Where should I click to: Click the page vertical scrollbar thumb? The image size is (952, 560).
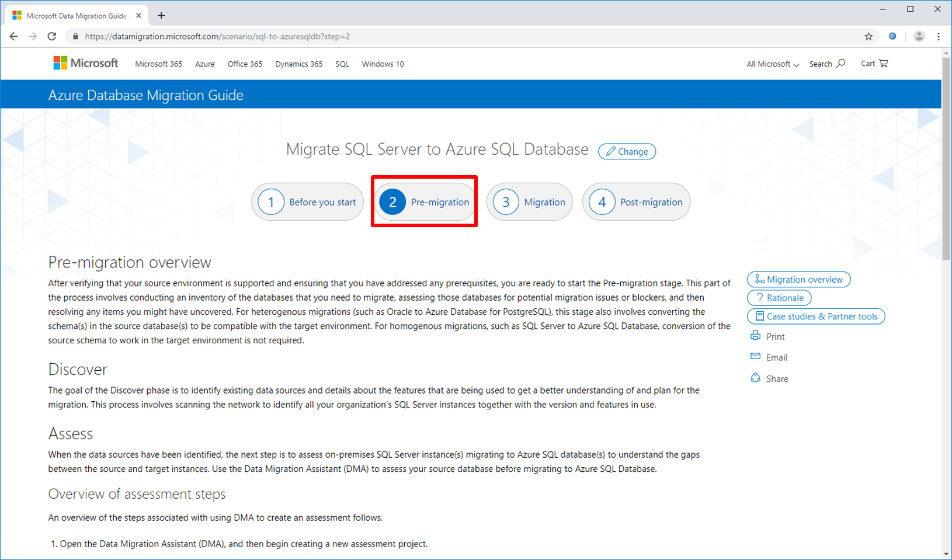[947, 158]
